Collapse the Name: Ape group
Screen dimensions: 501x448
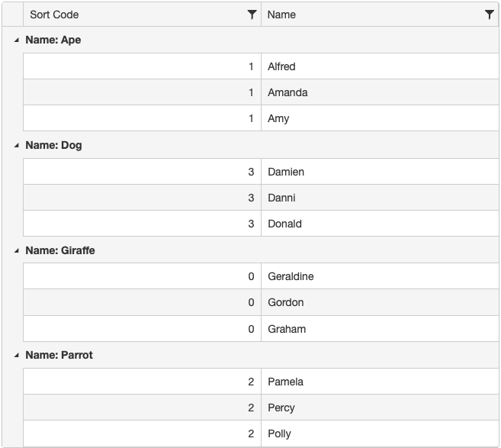(17, 40)
